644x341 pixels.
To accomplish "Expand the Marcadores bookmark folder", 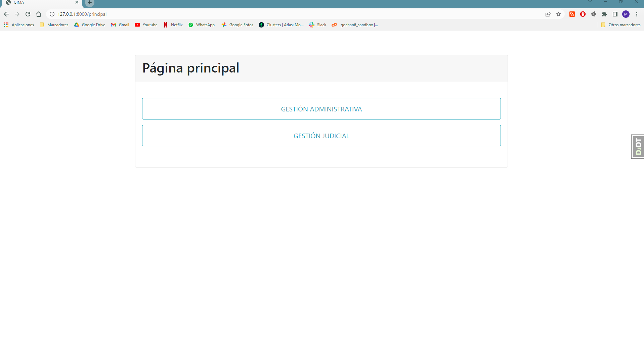I will (x=54, y=25).
